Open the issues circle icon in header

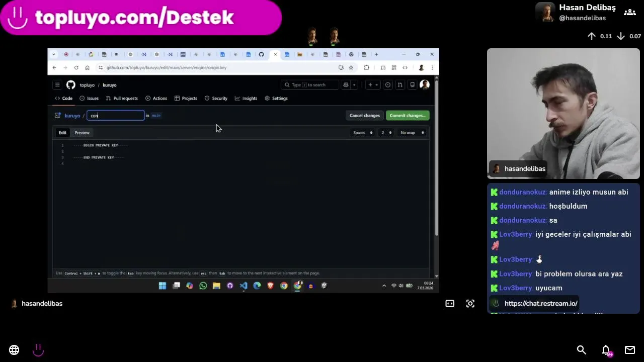pyautogui.click(x=388, y=85)
